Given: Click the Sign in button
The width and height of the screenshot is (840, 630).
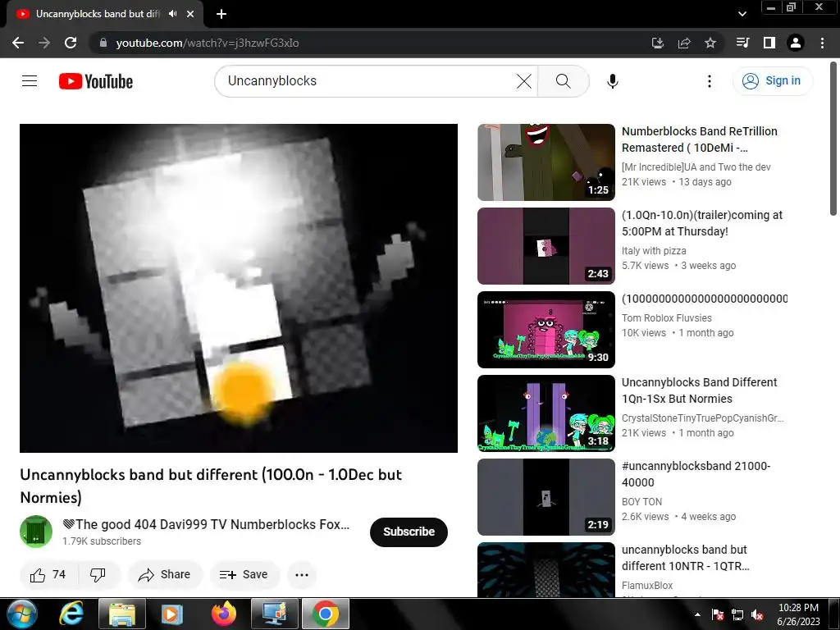Looking at the screenshot, I should click(773, 81).
